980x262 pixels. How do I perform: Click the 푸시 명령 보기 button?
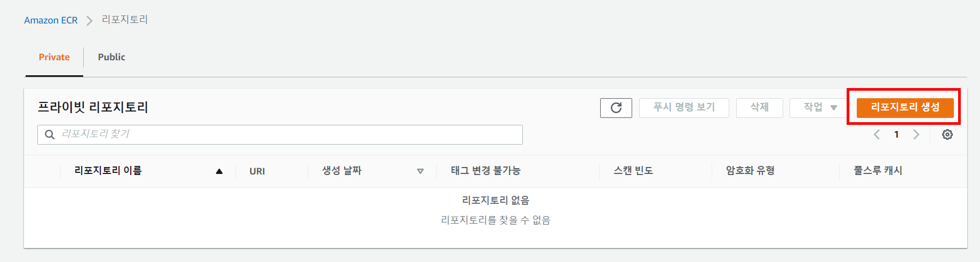[x=684, y=108]
